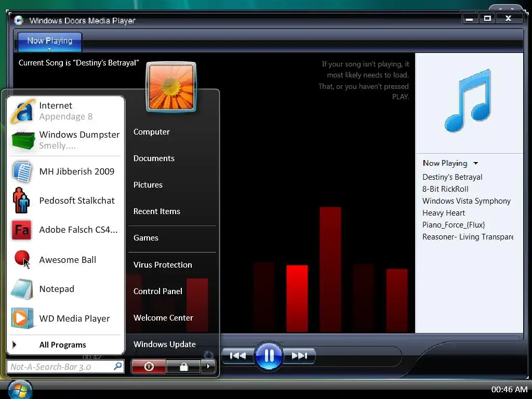Skip to the previous track
Screen dimensions: 532x399
[238, 355]
